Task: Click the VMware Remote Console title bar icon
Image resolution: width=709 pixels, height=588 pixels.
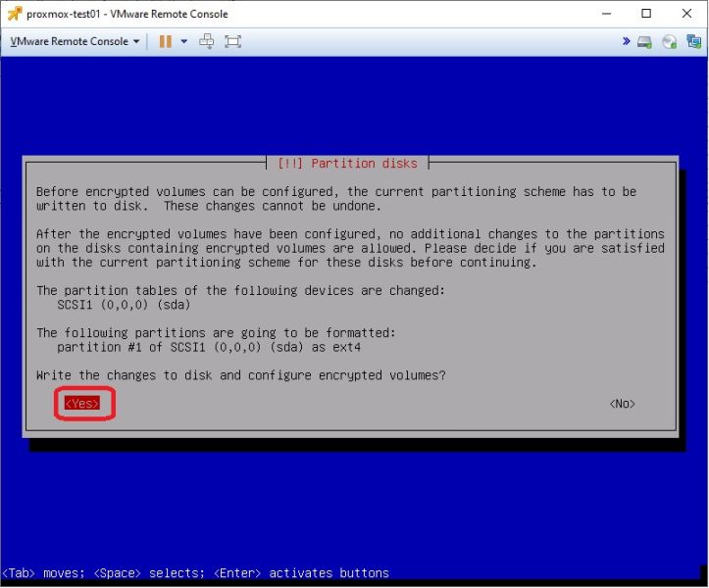Action: click(15, 14)
